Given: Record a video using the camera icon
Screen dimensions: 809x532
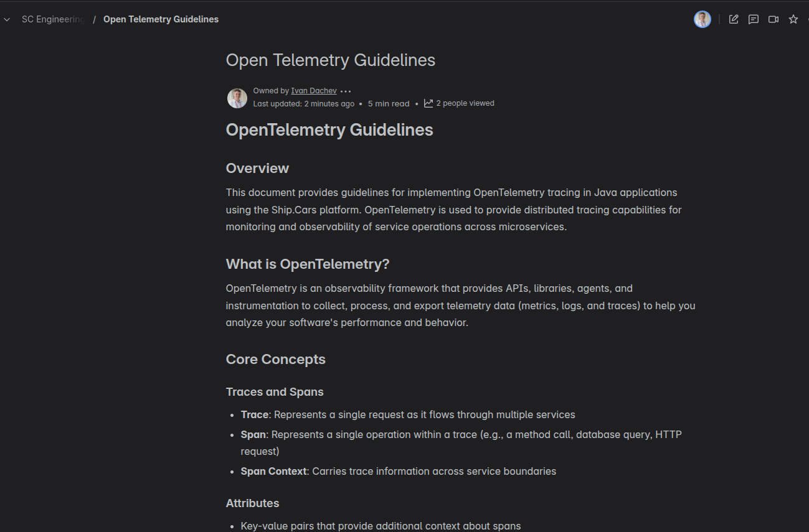Looking at the screenshot, I should point(774,19).
